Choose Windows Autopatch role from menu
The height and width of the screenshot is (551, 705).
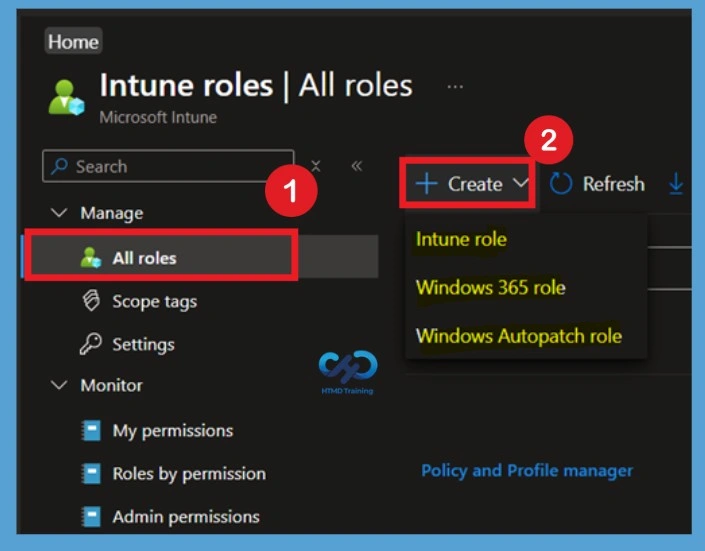[519, 336]
